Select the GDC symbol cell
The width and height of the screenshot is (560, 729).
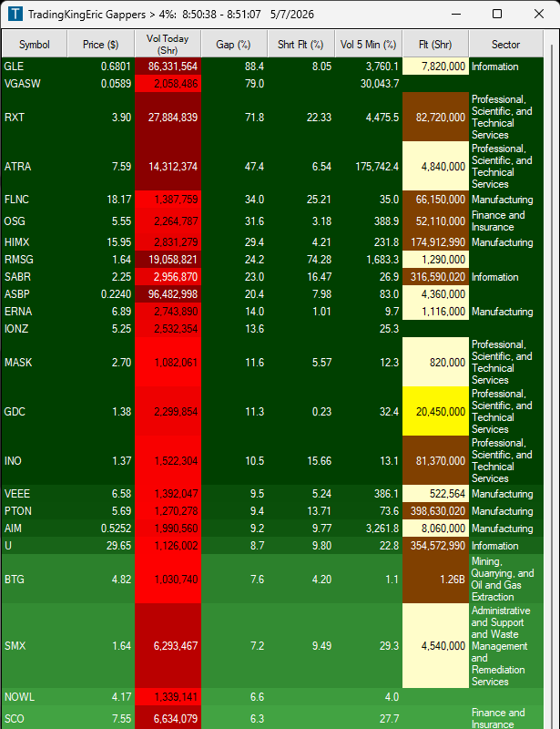[35, 412]
